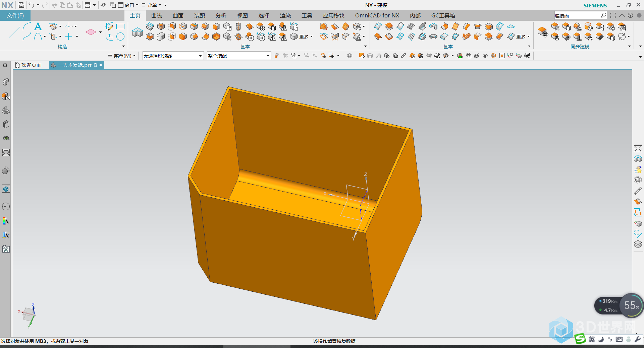Expand 更多 in the first 基本 group

(306, 37)
